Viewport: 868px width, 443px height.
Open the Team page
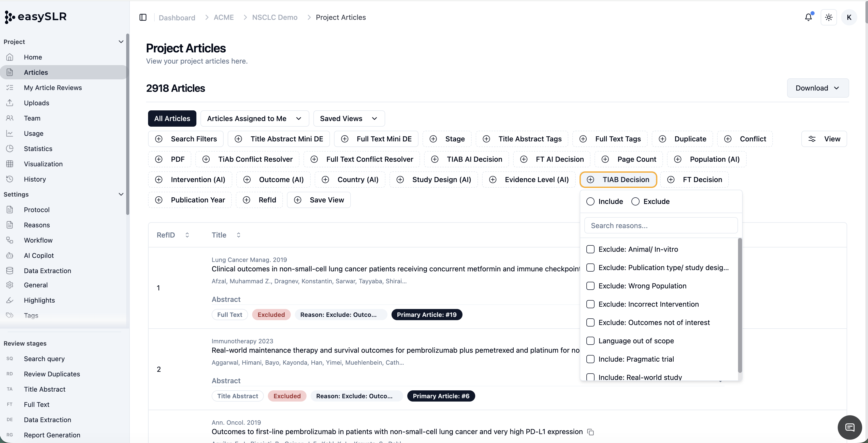(x=32, y=118)
